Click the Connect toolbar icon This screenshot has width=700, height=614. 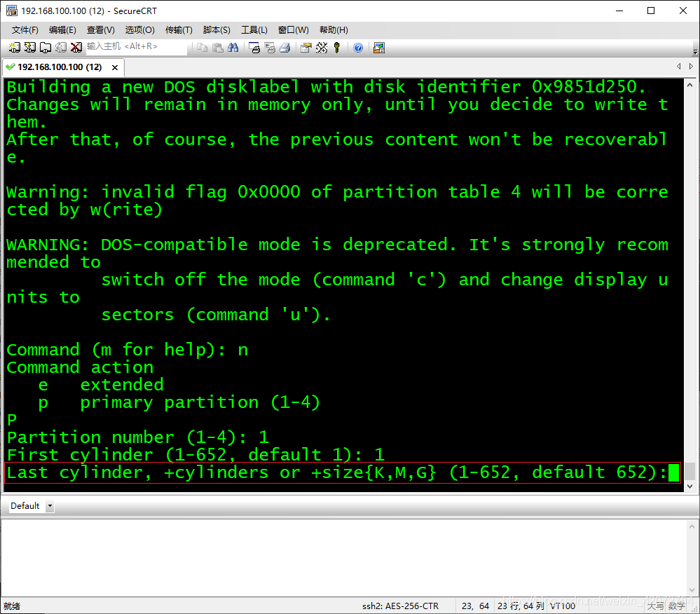click(14, 48)
